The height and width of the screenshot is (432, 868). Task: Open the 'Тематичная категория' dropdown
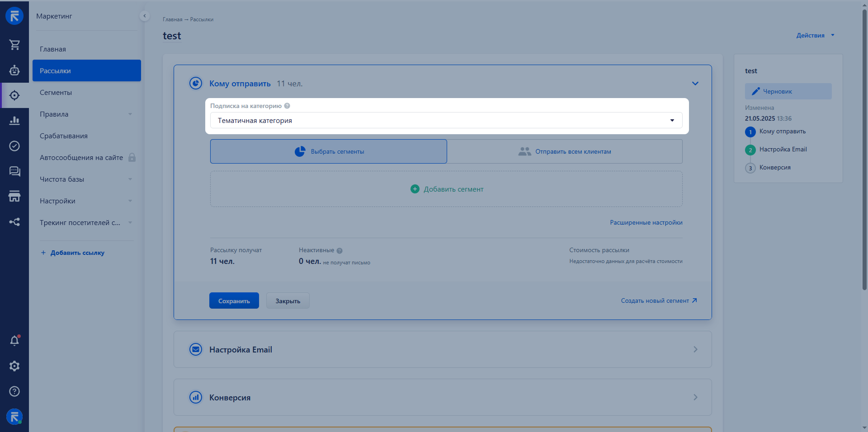[x=446, y=121]
